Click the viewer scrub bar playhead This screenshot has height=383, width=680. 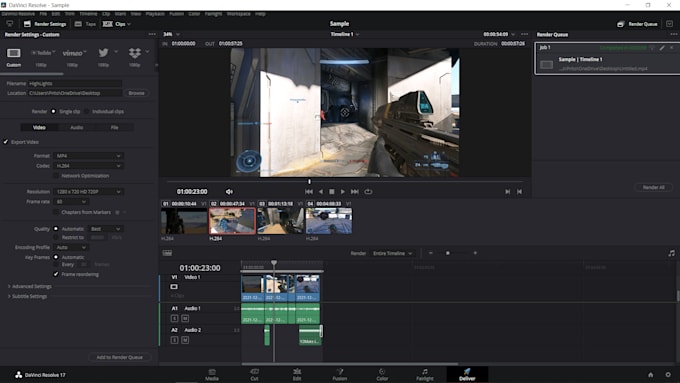tap(309, 181)
